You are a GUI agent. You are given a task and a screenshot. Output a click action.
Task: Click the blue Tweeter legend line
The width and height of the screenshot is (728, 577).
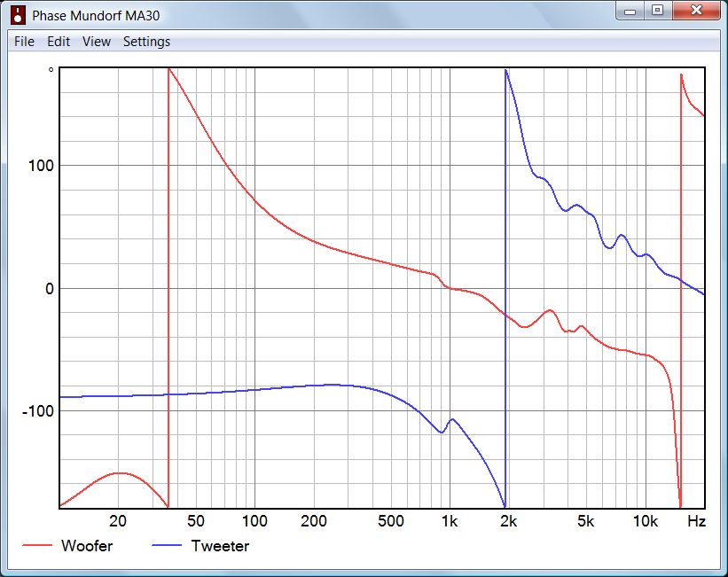(x=167, y=545)
